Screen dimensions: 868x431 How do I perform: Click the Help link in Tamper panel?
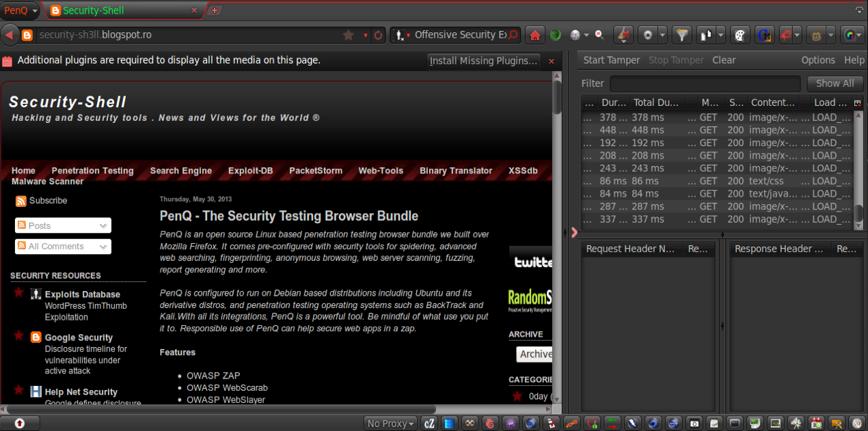(854, 60)
